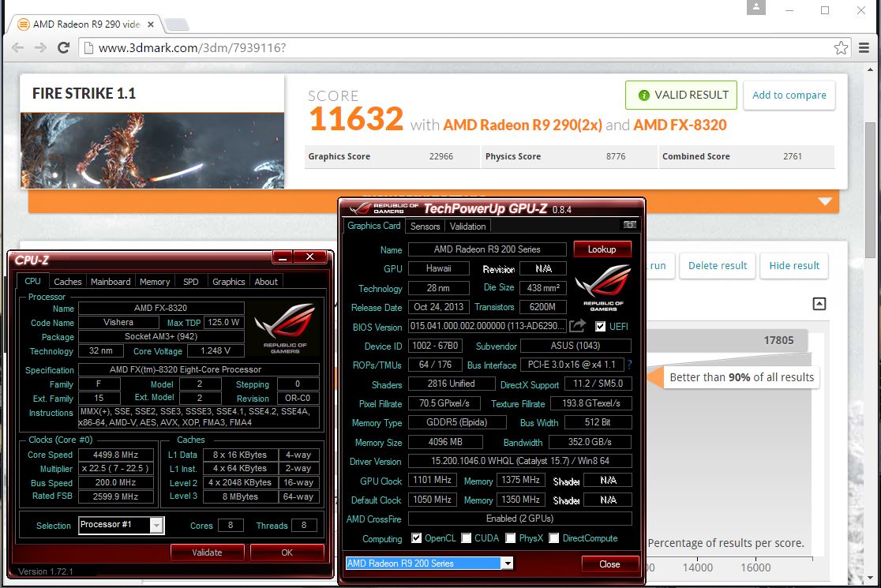
Task: Click the AMD CrossFire Enabled (2 GPUs) field
Action: tap(519, 519)
